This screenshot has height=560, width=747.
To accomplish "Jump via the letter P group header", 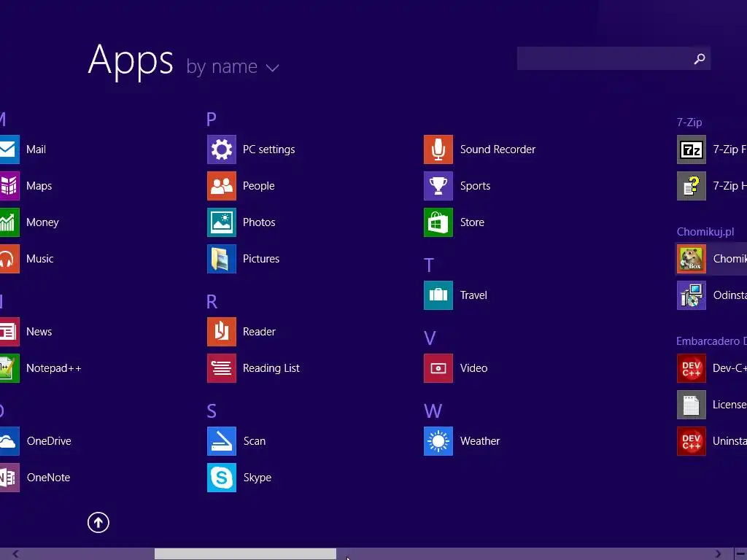I will pos(212,119).
